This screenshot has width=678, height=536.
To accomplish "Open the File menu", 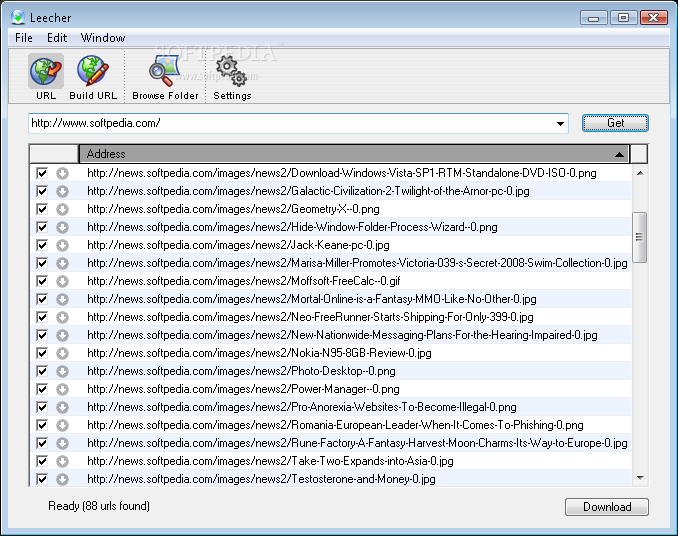I will point(24,38).
